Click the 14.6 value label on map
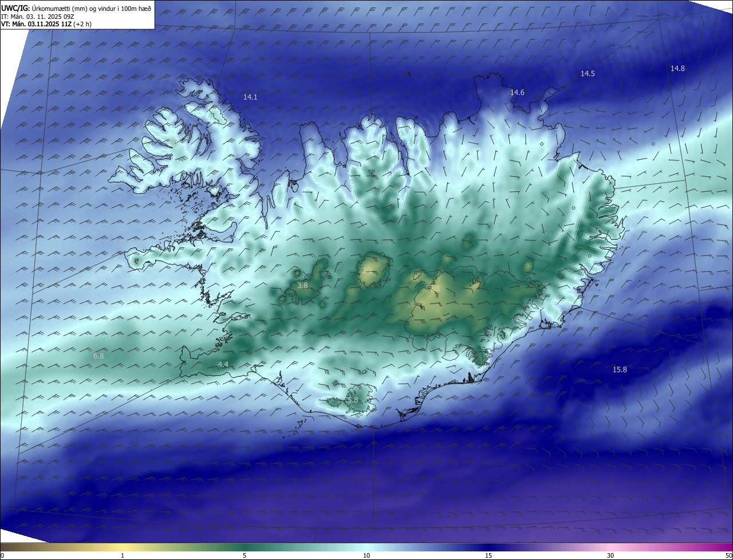733x560 pixels. pos(517,93)
